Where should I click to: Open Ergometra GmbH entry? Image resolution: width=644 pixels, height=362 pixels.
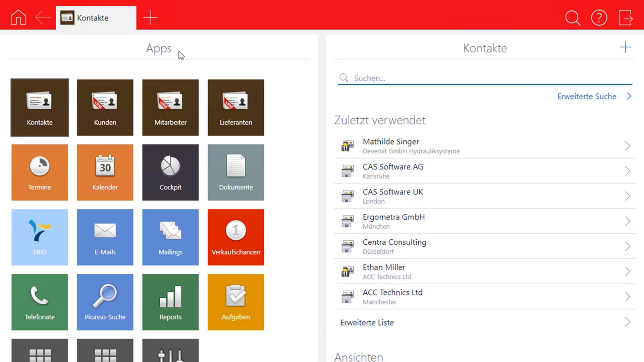[x=485, y=221]
